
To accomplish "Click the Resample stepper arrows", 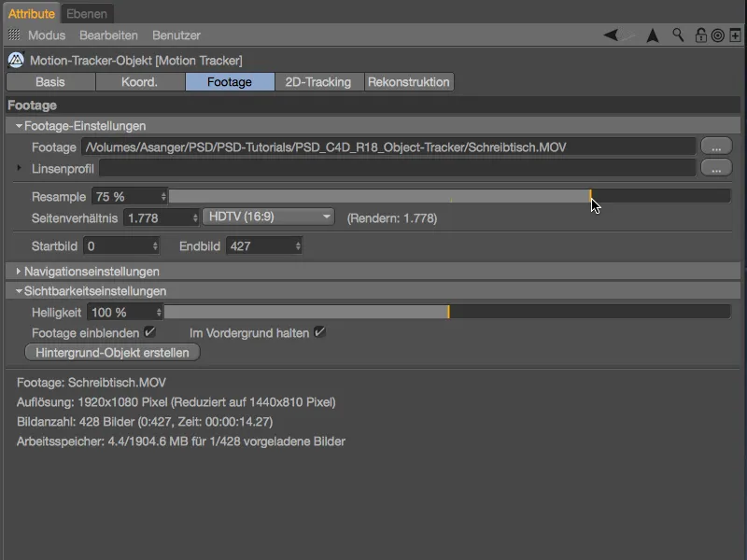I will pyautogui.click(x=163, y=197).
